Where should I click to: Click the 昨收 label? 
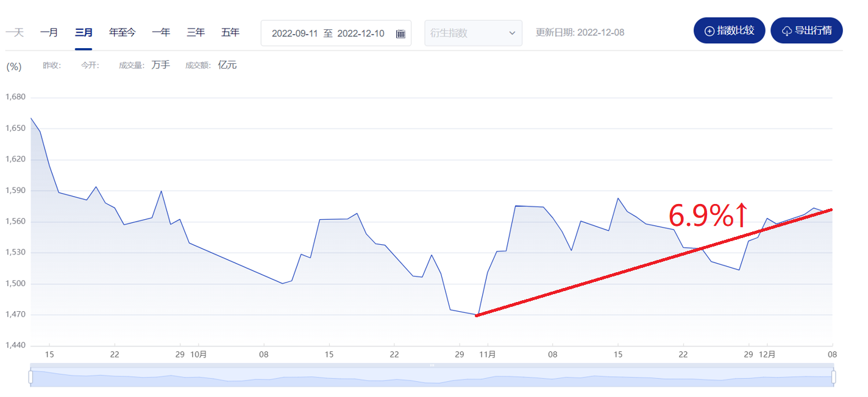pyautogui.click(x=52, y=65)
